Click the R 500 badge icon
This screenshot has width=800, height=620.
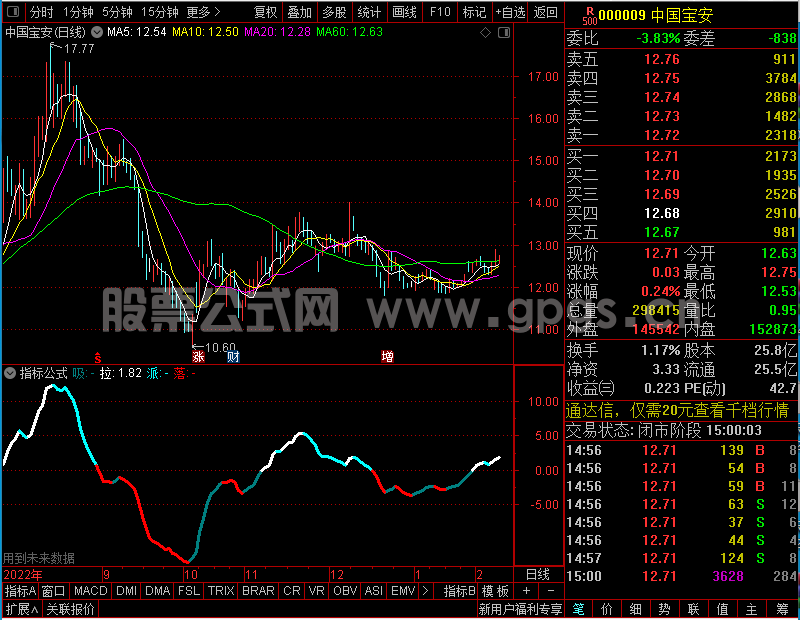(x=589, y=16)
